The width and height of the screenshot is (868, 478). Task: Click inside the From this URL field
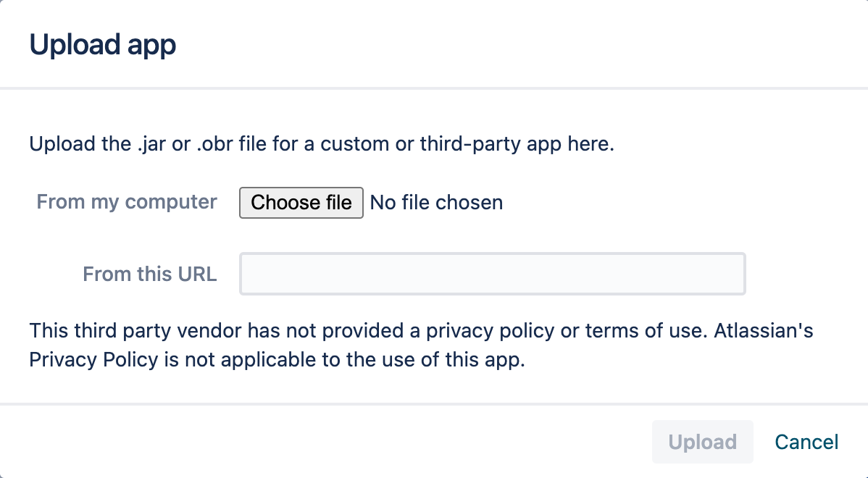click(492, 274)
